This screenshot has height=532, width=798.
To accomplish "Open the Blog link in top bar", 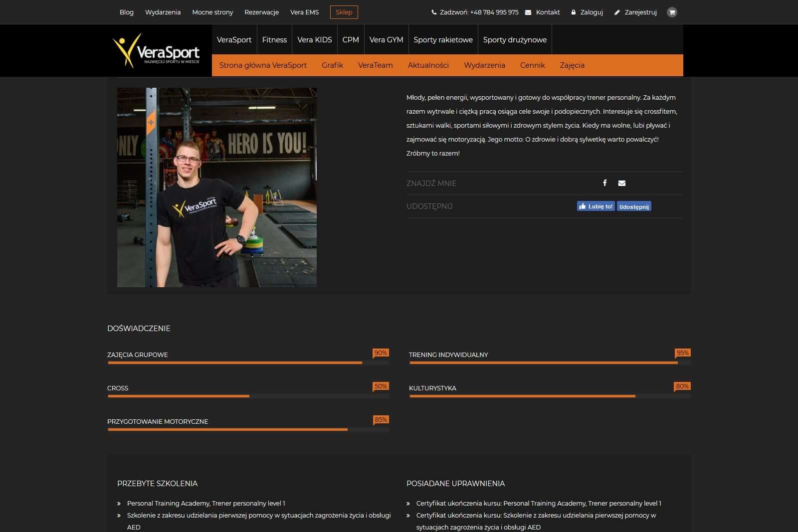I will pos(126,12).
